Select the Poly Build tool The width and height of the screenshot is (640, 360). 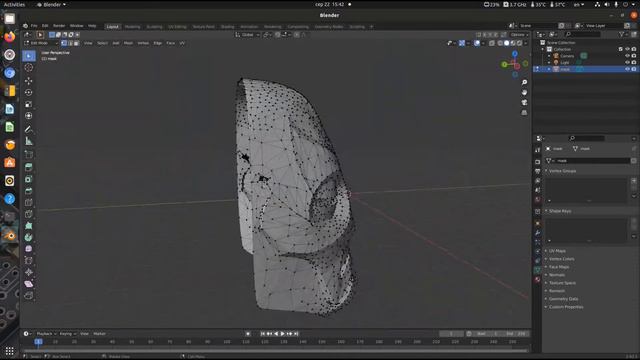29,226
